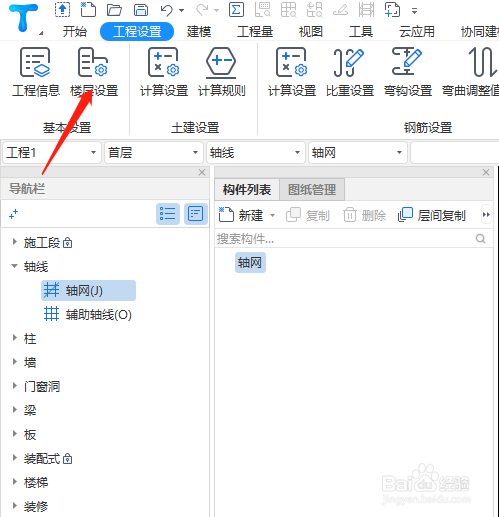The height and width of the screenshot is (517, 499).
Task: Expand the 板 tree node
Action: (x=14, y=434)
